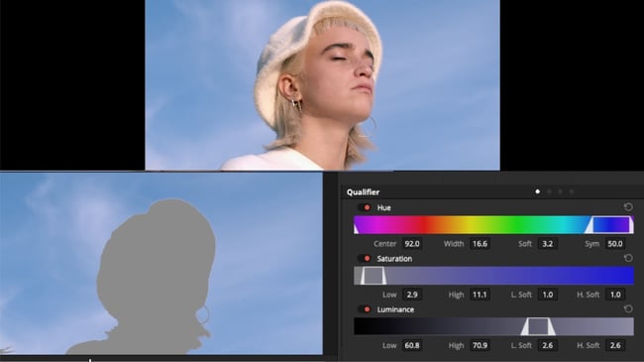
Task: Select the Luminance H. Soft value field
Action: pos(615,345)
